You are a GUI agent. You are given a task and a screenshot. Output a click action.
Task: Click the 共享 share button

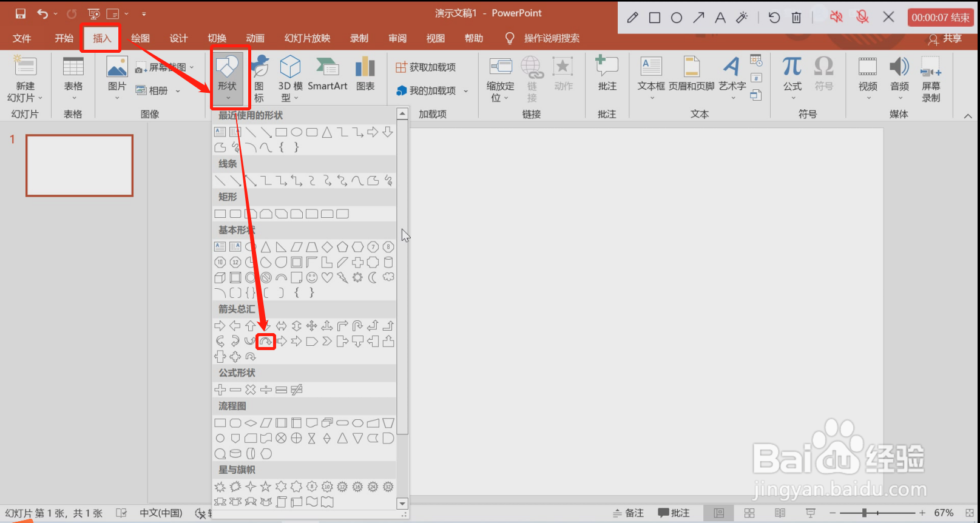(x=945, y=39)
